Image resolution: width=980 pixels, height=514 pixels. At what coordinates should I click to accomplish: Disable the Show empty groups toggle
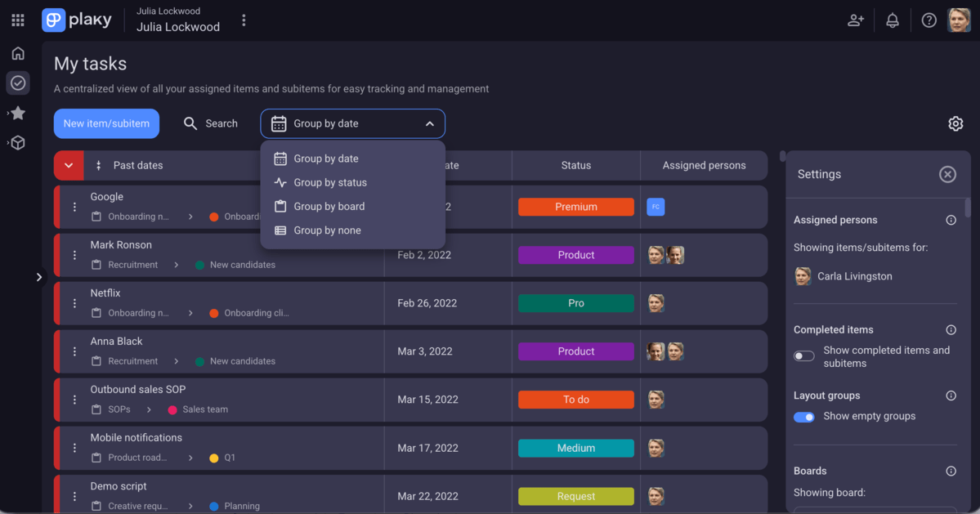pos(803,417)
